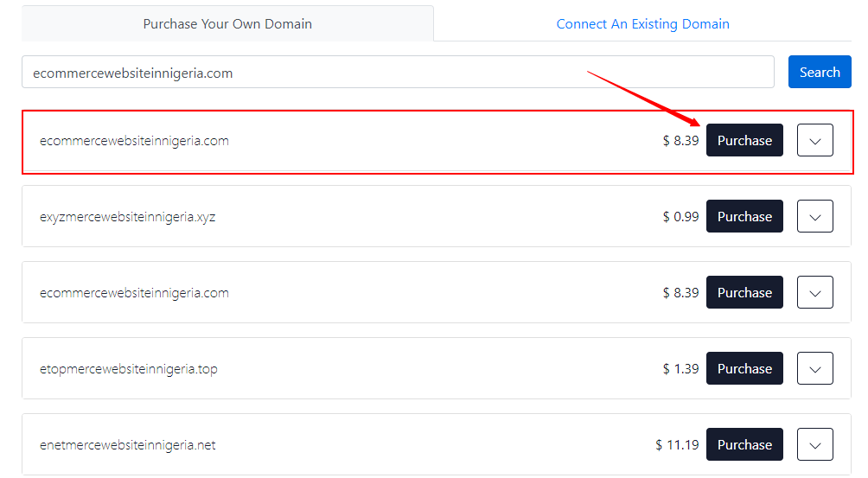Purchase etopmercewebsiteinnigeria.top for $1.39
Screen dimensions: 868x478
pyautogui.click(x=744, y=368)
